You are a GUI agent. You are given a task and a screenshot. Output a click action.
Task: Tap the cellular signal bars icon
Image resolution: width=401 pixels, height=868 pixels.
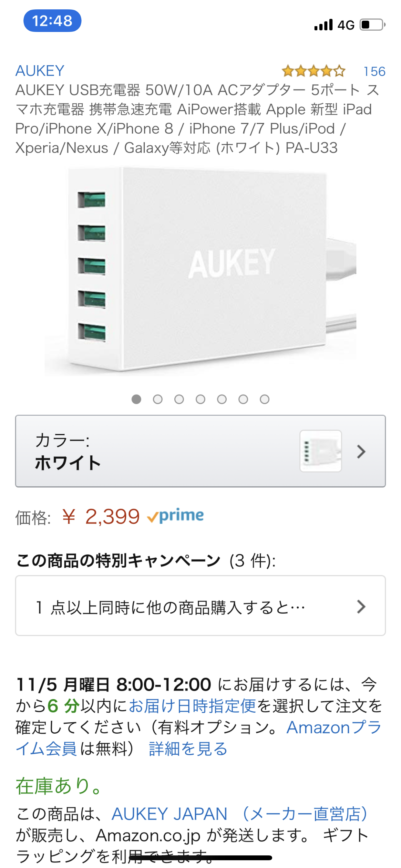tap(324, 25)
